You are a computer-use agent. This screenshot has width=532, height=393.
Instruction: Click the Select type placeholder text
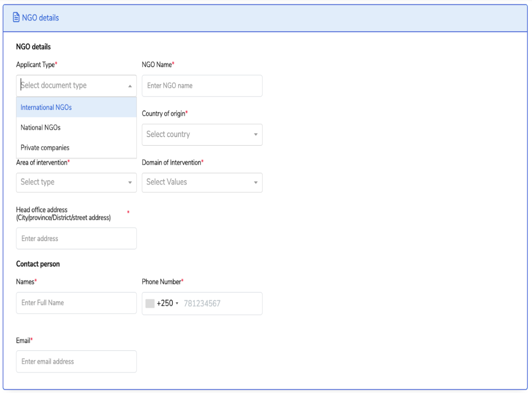38,182
